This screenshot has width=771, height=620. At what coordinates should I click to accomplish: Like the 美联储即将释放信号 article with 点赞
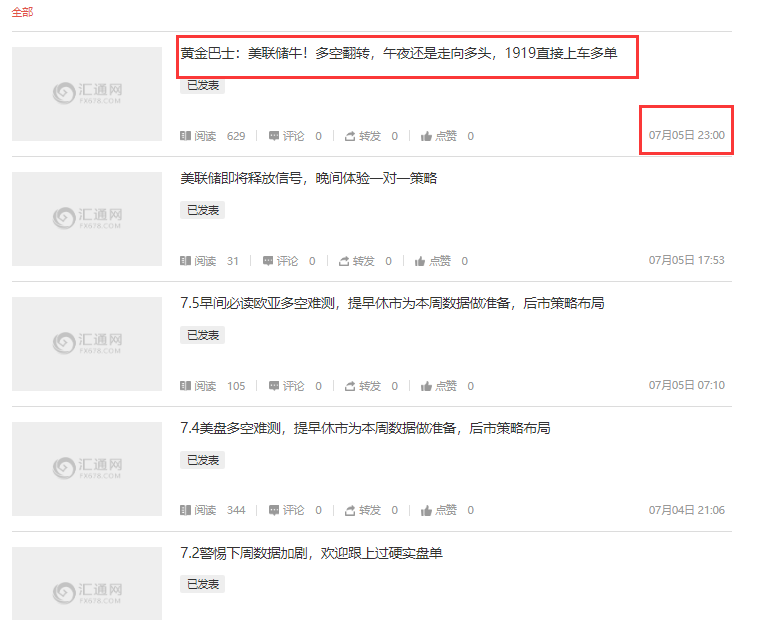point(420,261)
